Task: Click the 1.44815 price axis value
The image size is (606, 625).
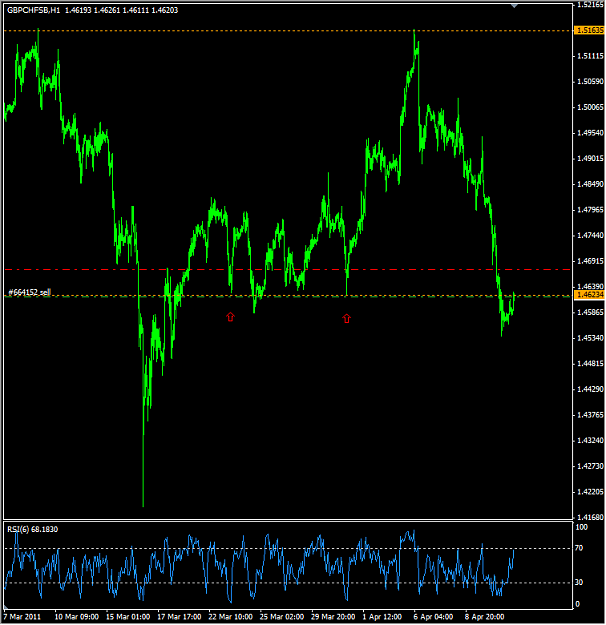Action: 590,364
